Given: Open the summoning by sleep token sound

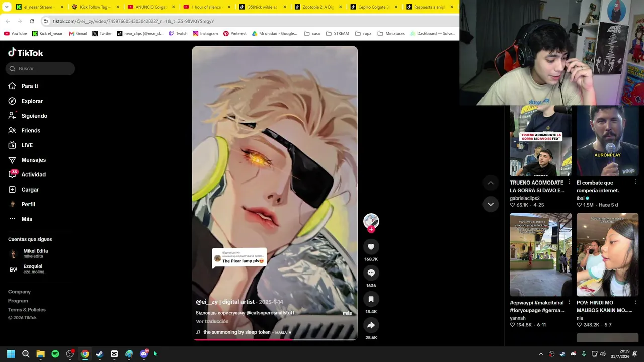Looking at the screenshot, I should pos(244,332).
